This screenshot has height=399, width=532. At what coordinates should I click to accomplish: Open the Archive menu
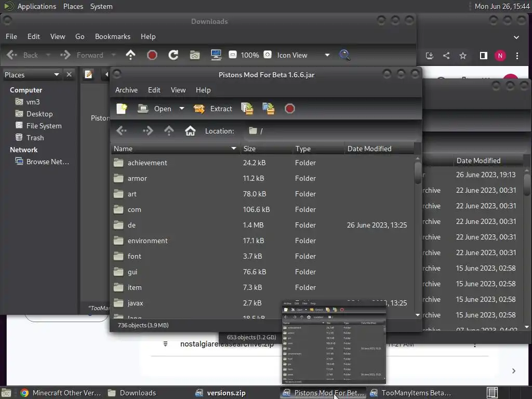tap(126, 90)
